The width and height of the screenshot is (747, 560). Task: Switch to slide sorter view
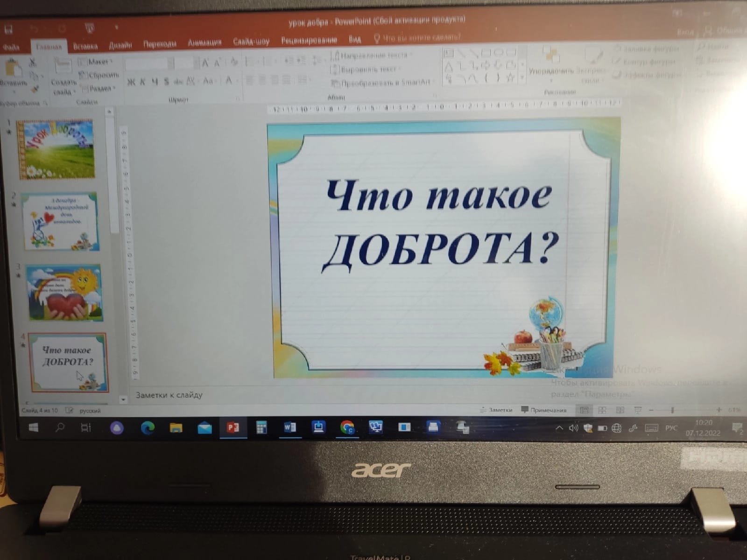(602, 410)
